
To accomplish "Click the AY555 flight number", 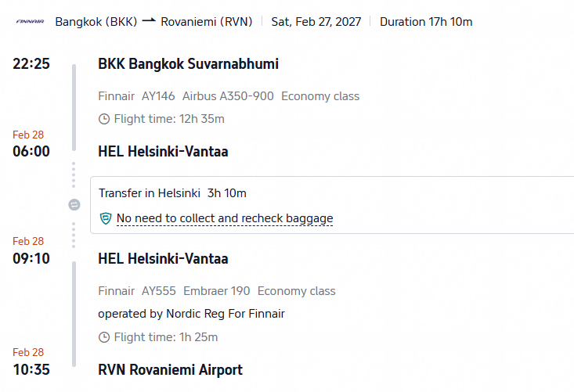I will coord(159,291).
